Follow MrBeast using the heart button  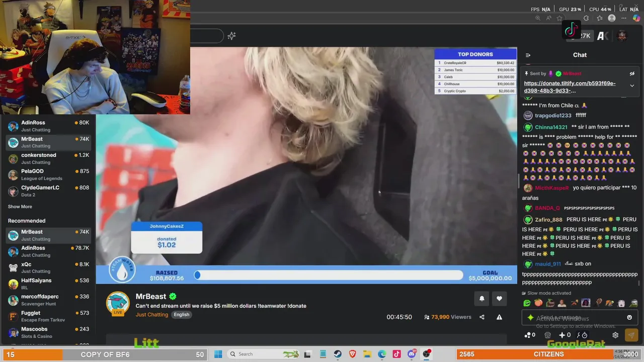(x=499, y=299)
